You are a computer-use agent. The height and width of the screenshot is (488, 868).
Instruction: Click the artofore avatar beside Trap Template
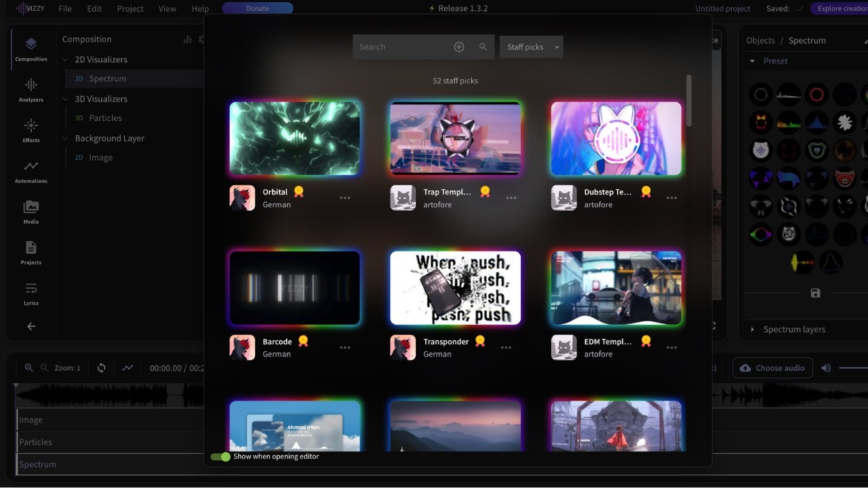click(403, 198)
